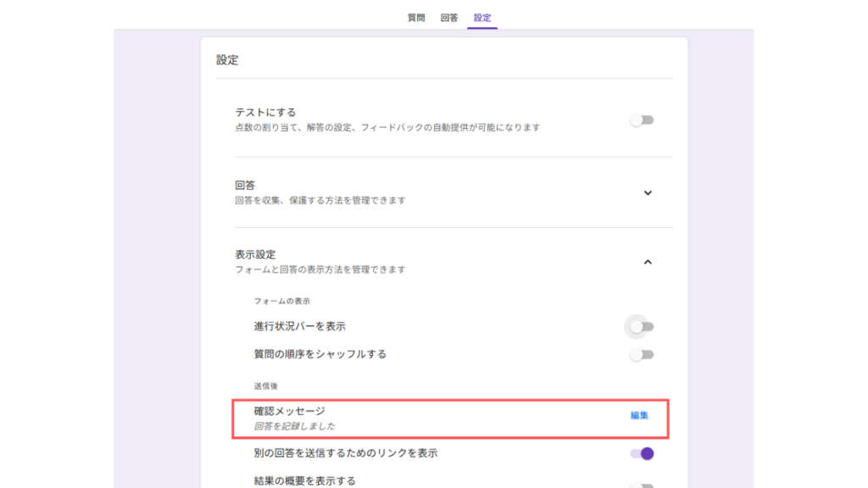868x488 pixels.
Task: Click the 確認メッセージ label text
Action: coord(289,411)
